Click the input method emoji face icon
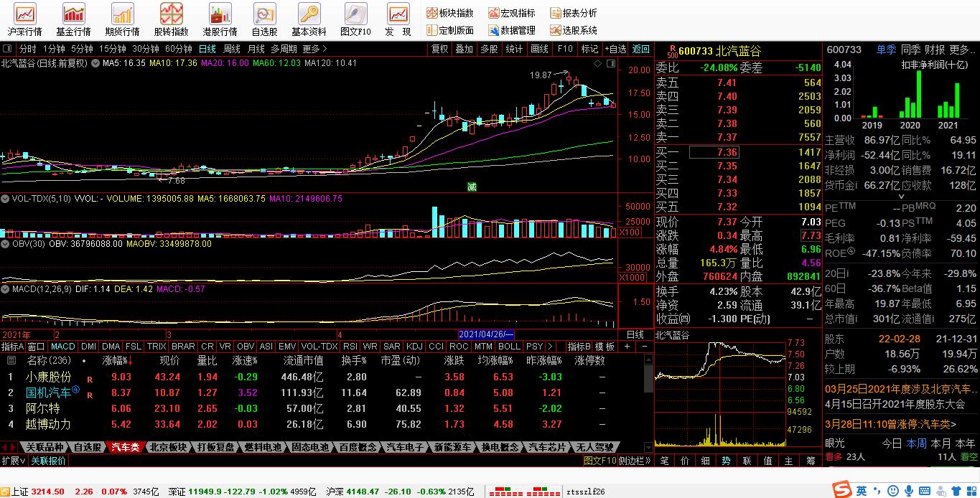The image size is (980, 498). (892, 491)
